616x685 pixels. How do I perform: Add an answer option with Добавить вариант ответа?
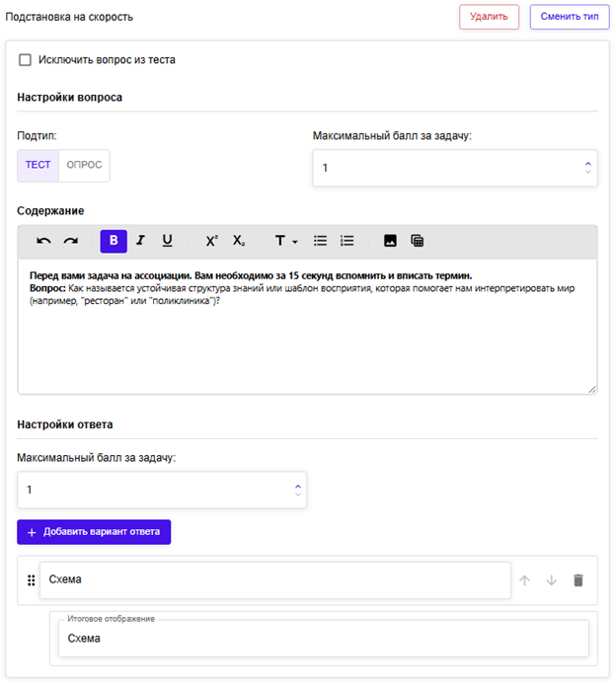(x=94, y=532)
